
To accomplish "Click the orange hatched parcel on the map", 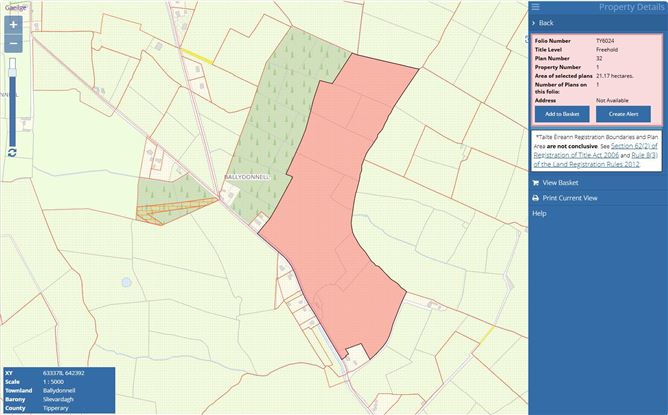I will [170, 210].
